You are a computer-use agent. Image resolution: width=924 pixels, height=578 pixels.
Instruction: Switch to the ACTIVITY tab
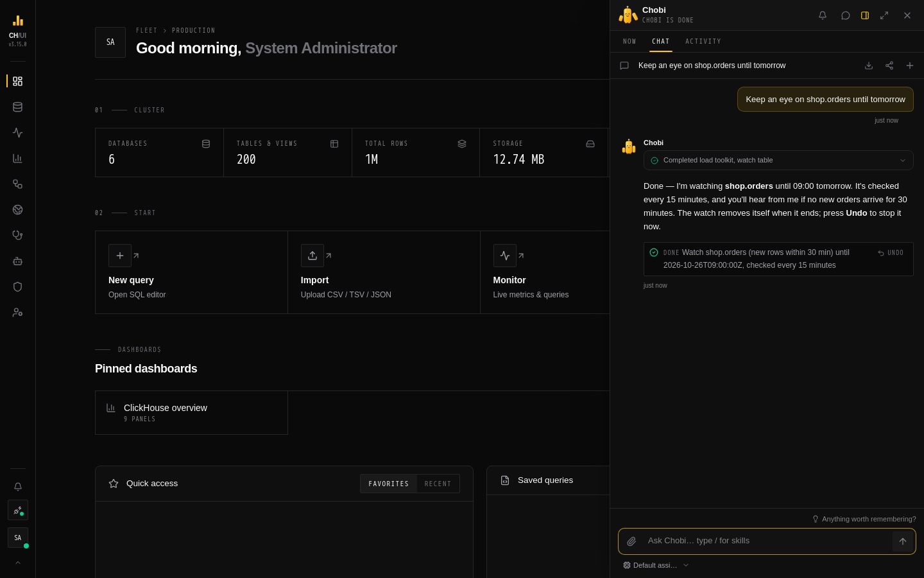[x=703, y=41]
